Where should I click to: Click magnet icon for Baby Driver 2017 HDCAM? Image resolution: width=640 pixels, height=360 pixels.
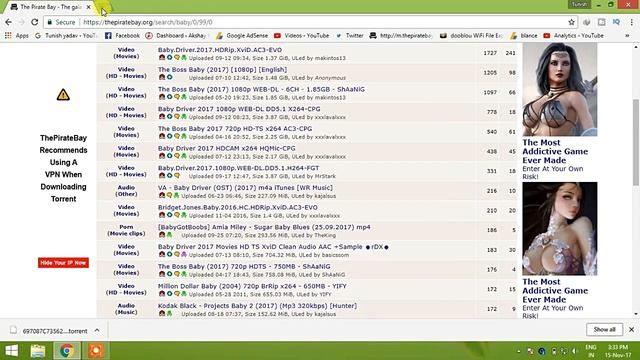point(162,156)
